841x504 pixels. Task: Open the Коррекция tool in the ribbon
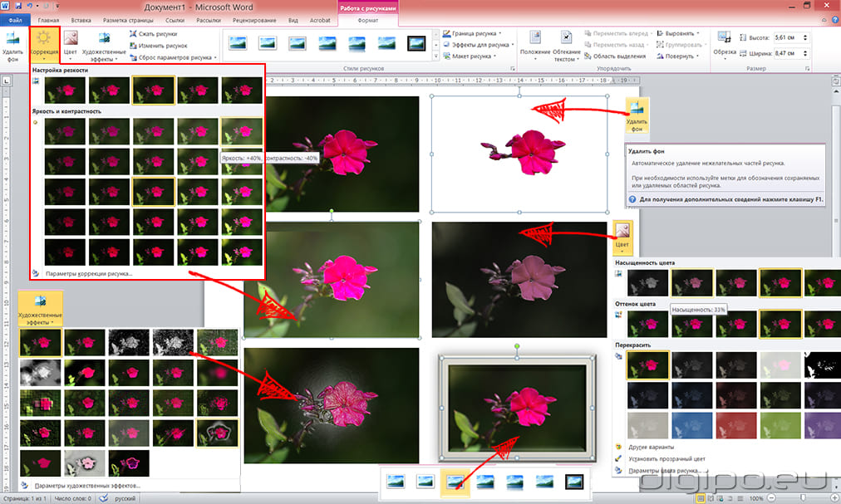click(x=44, y=46)
